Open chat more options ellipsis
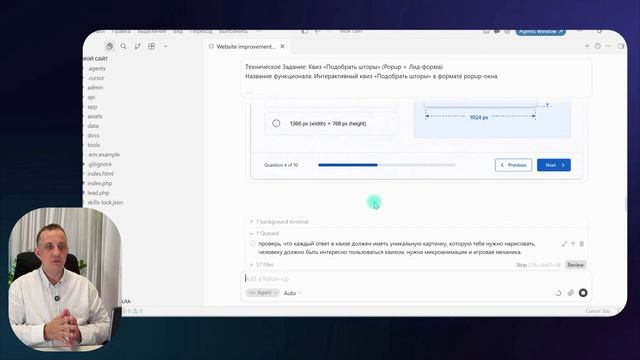Viewport: 640px width, 360px height. pos(608,46)
